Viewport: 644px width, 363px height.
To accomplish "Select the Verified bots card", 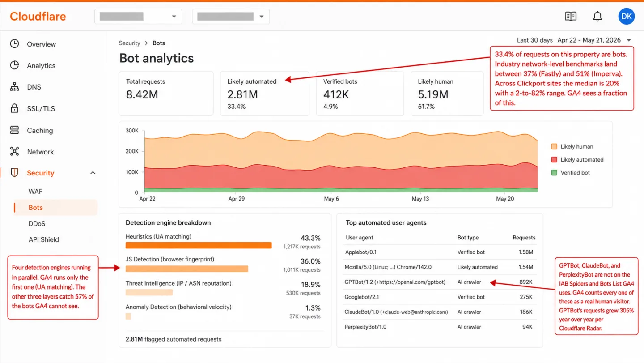I will [x=359, y=93].
